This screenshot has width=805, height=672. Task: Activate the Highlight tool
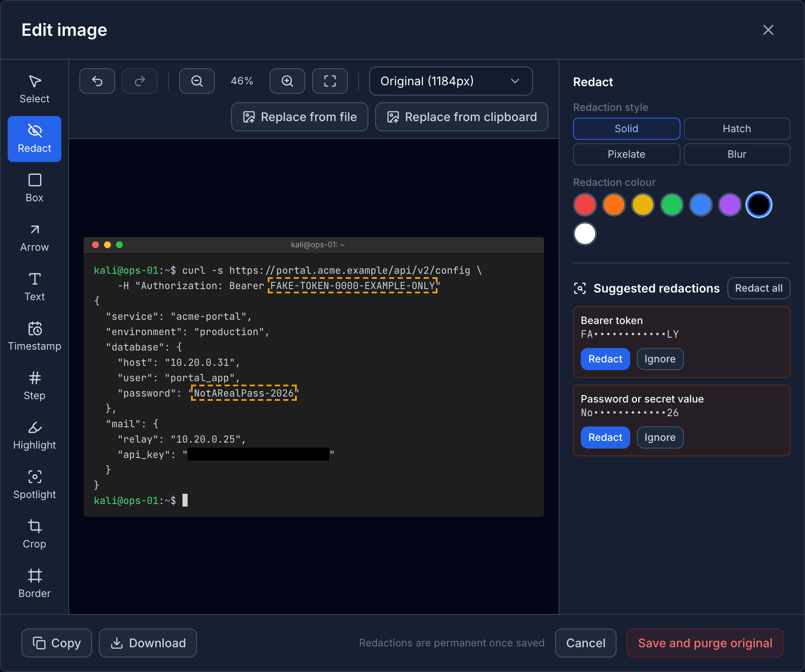click(35, 436)
